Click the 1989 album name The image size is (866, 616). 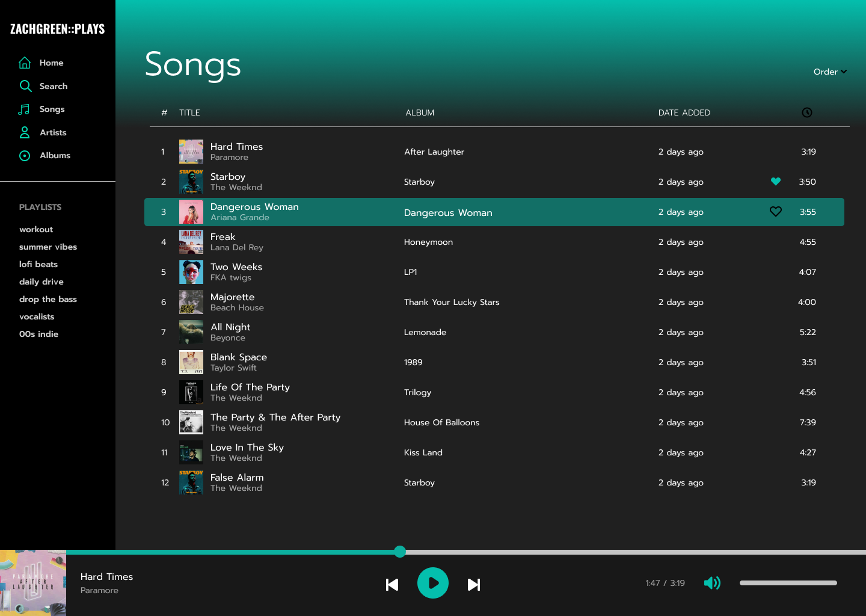coord(413,362)
